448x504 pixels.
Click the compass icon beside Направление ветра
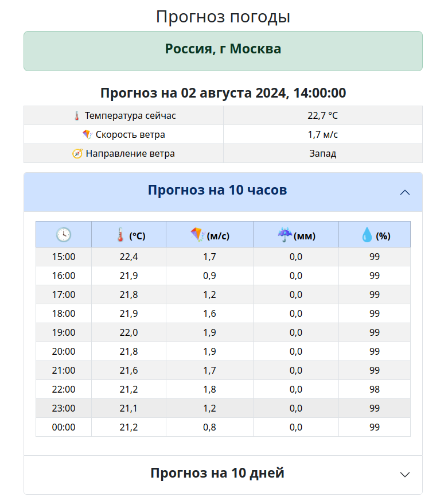pyautogui.click(x=77, y=154)
